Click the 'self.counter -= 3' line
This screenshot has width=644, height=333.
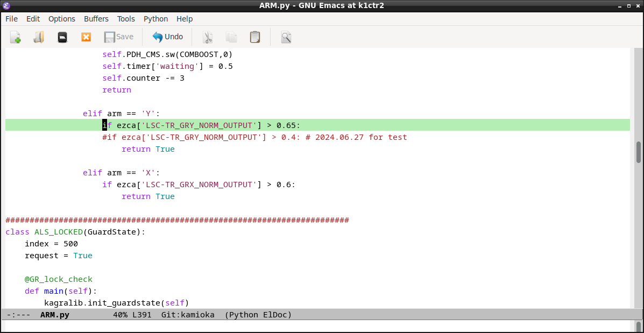click(x=143, y=77)
